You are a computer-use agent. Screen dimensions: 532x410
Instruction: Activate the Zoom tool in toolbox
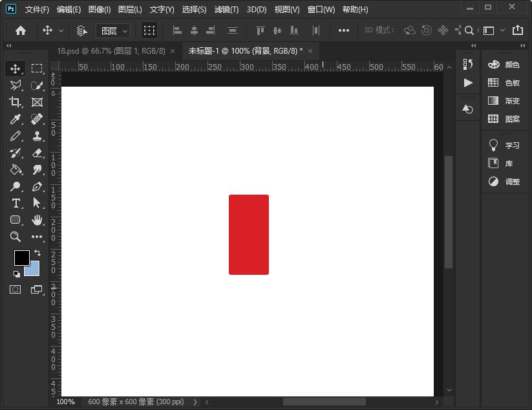point(16,237)
